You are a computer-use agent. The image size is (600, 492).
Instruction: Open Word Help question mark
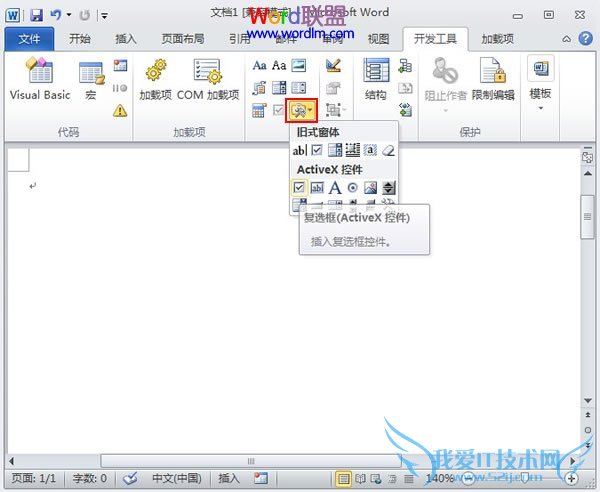pyautogui.click(x=585, y=38)
